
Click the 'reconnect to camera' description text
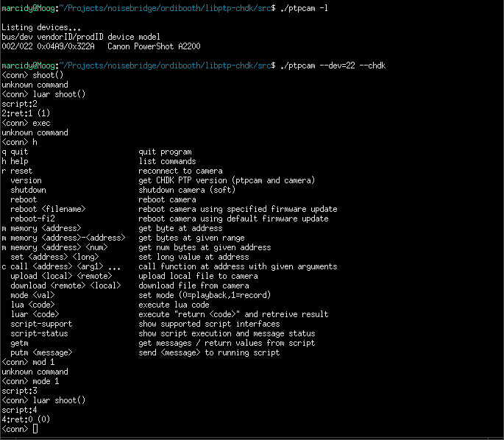(180, 171)
